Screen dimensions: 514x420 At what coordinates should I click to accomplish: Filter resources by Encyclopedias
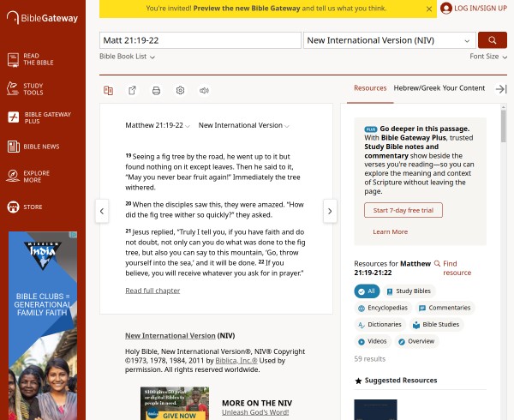point(383,308)
